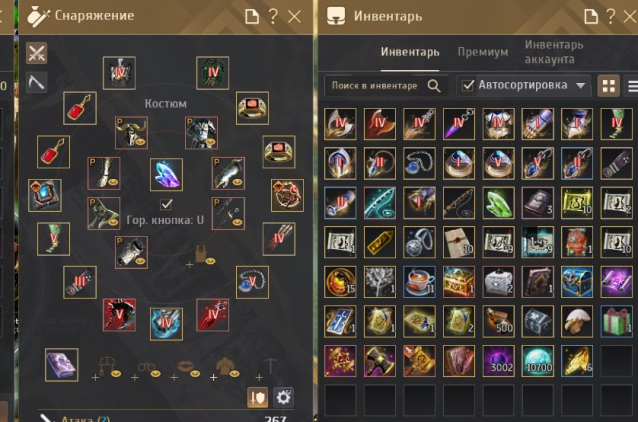Click the blue treasure chest item
This screenshot has height=422, width=638.
tap(577, 282)
